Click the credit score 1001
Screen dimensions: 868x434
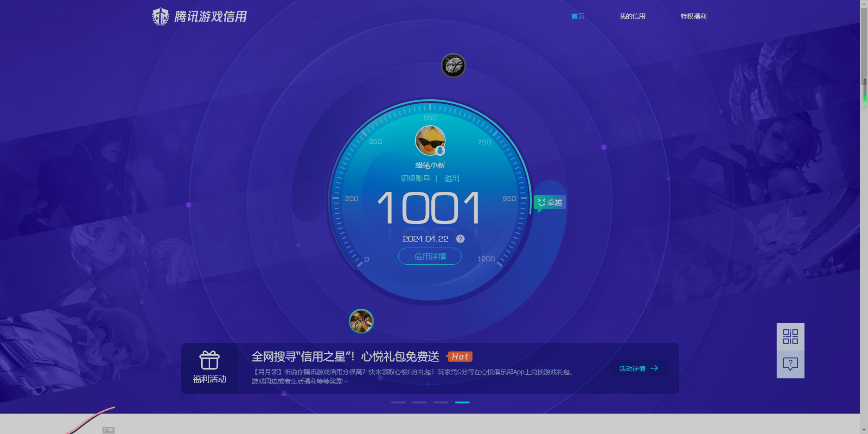pos(429,208)
